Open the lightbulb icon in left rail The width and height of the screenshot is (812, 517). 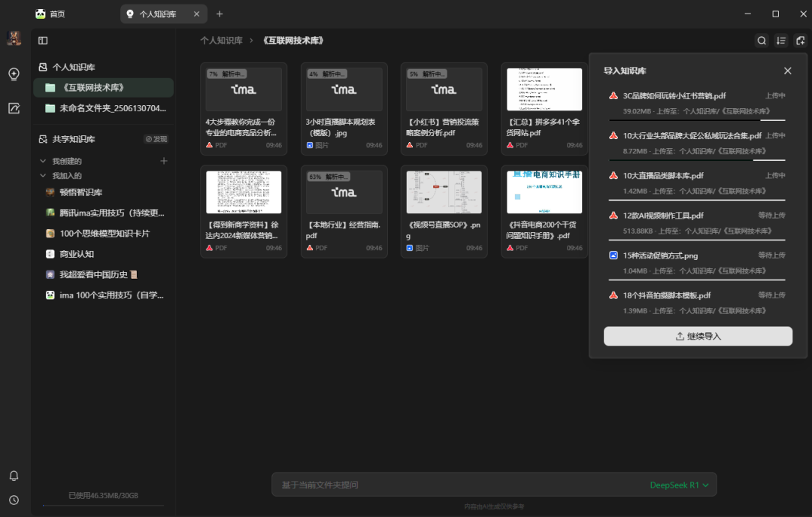[14, 74]
